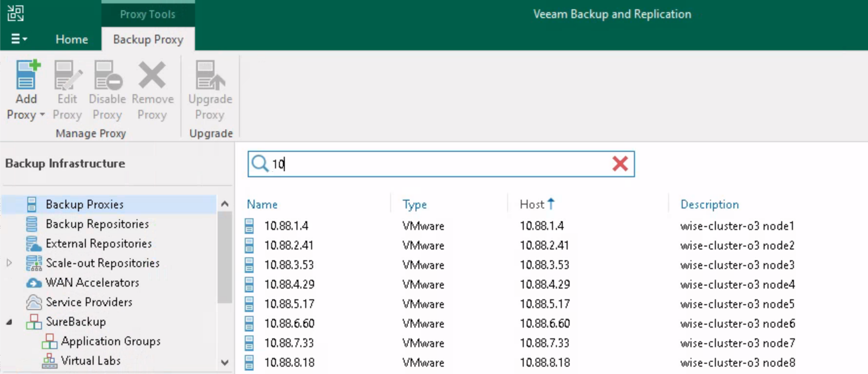Open the Add Proxy dropdown arrow

(x=42, y=115)
